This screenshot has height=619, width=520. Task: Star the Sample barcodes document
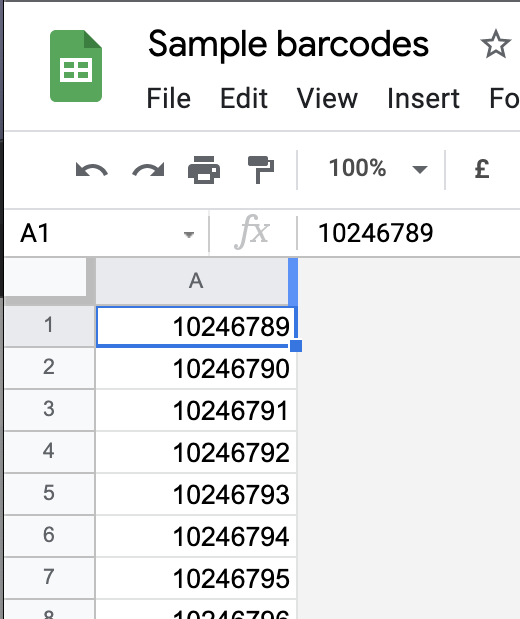(x=496, y=44)
